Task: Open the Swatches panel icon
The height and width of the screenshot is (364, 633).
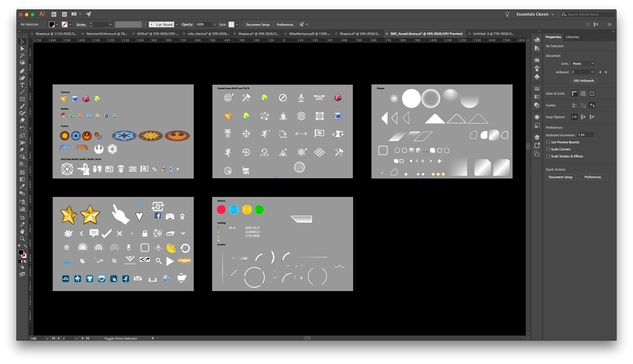Action: [537, 60]
